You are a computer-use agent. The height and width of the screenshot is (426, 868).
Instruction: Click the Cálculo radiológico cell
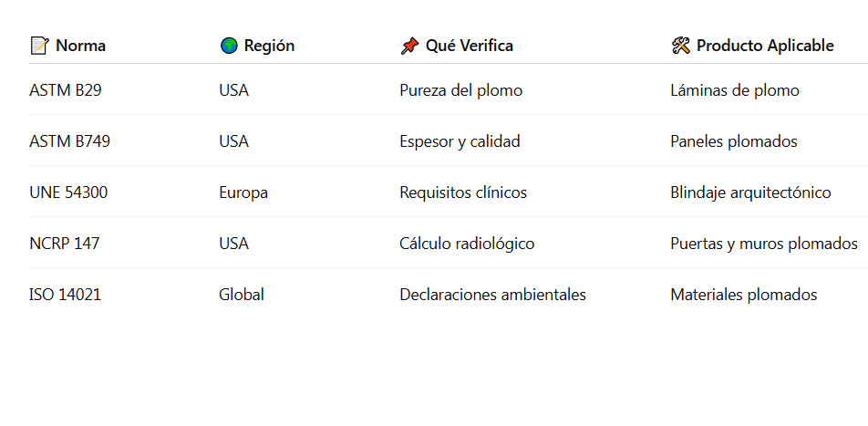[467, 244]
